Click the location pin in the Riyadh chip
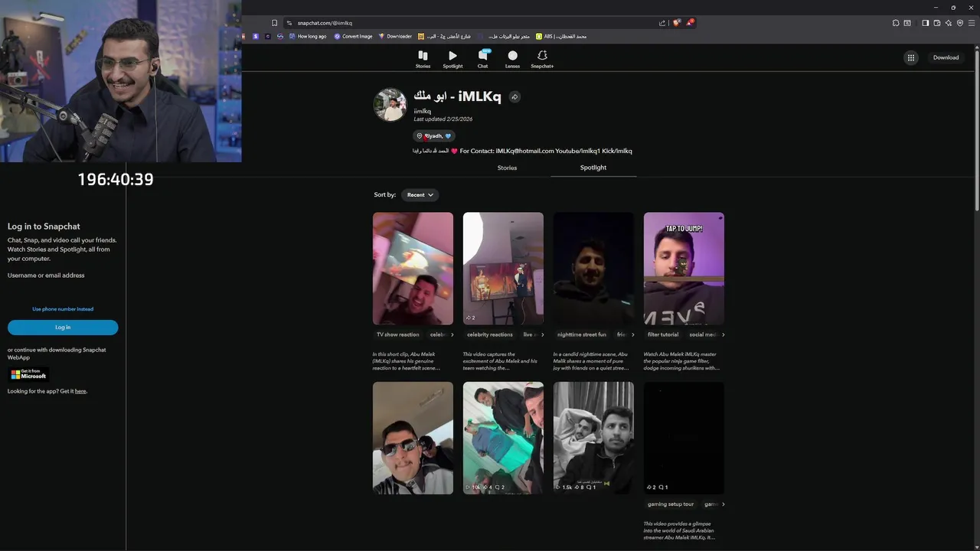Viewport: 980px width, 551px height. [420, 136]
